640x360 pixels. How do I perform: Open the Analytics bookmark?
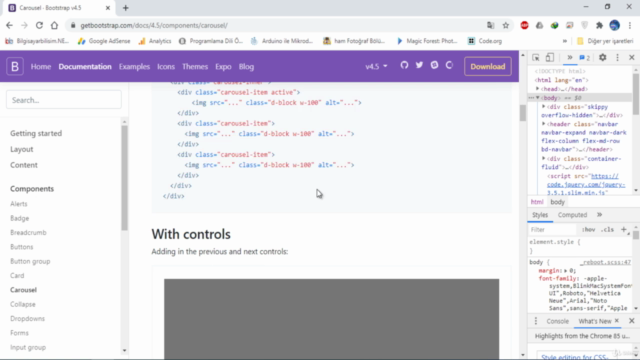[x=155, y=41]
